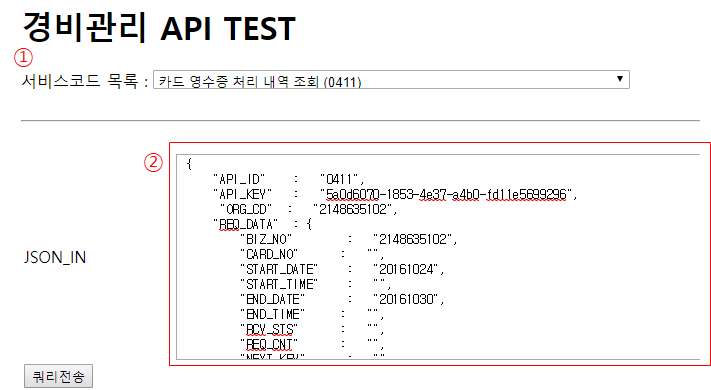711x390 pixels.
Task: Click inside the JSON_IN text area
Action: pos(438,257)
